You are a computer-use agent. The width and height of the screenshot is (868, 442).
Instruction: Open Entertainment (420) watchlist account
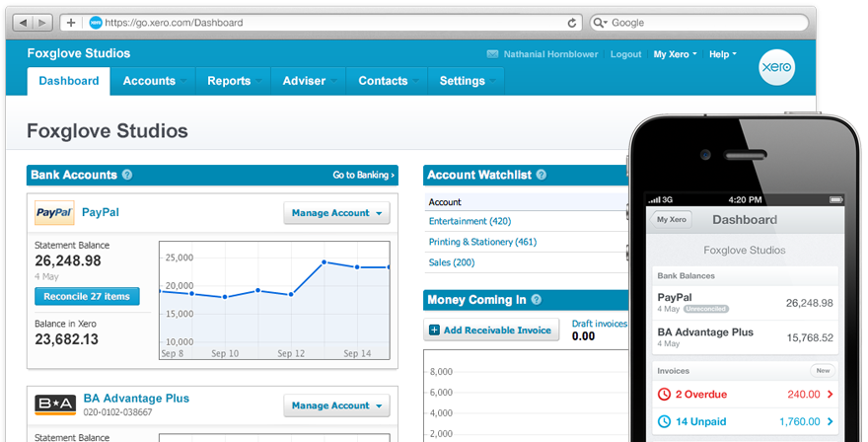pos(470,221)
